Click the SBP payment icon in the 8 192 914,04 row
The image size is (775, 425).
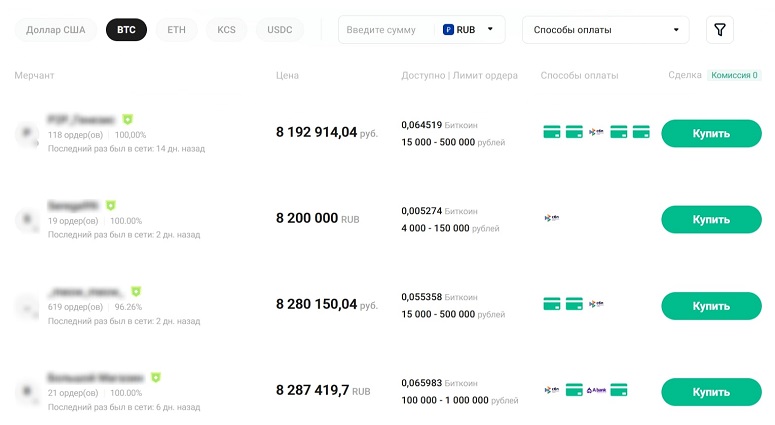(596, 132)
